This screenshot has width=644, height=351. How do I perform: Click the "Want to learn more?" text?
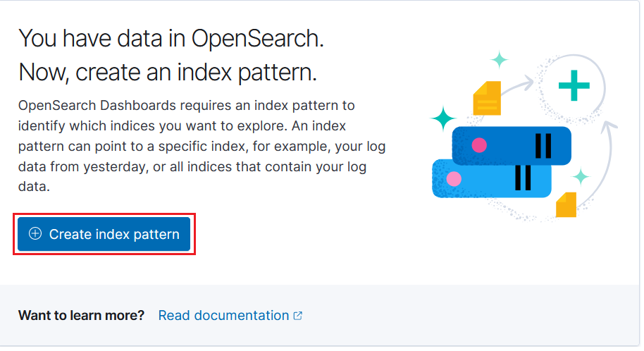[x=81, y=315]
